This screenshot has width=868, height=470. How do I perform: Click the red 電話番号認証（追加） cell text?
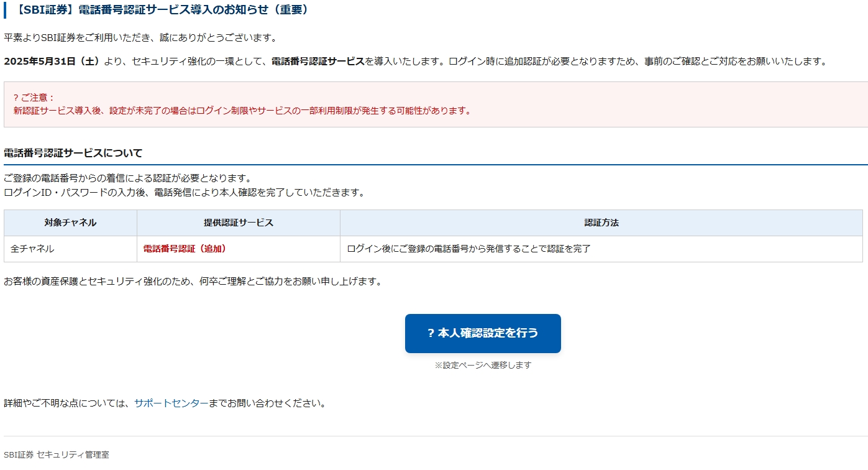coord(185,249)
